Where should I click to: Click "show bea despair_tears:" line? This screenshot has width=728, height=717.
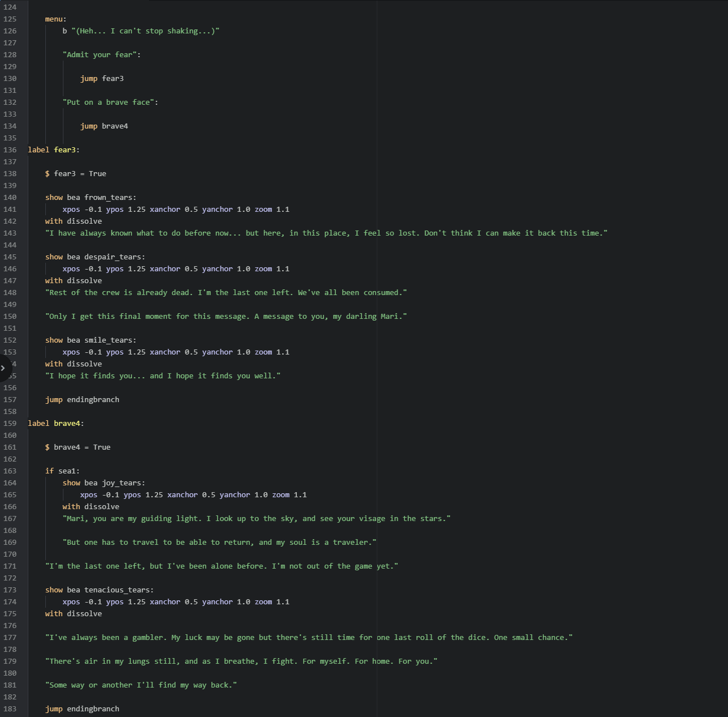[x=95, y=257]
